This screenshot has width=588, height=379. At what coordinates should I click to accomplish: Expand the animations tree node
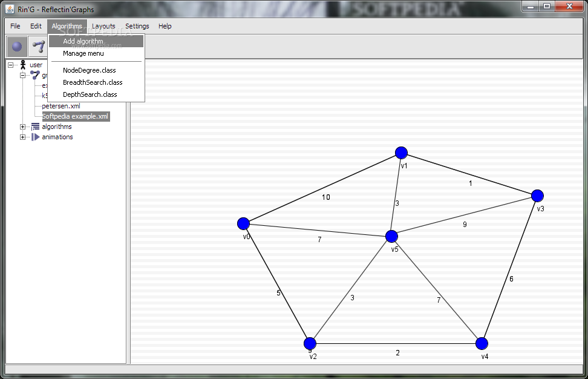[22, 137]
